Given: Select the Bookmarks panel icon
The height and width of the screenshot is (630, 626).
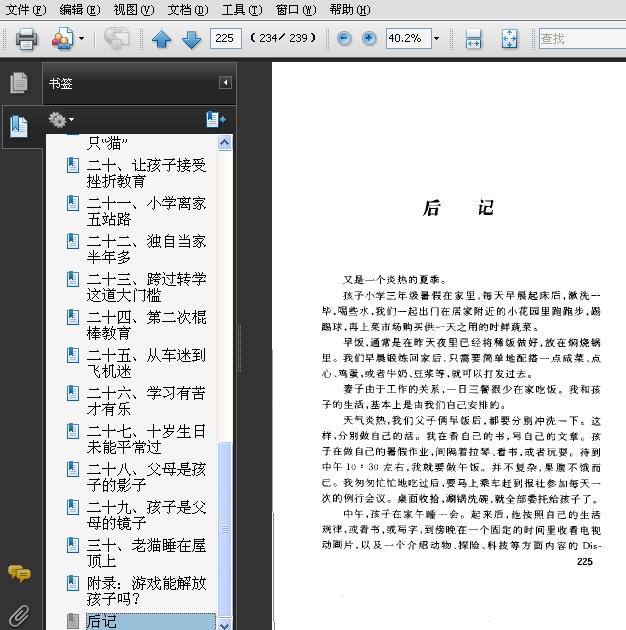Looking at the screenshot, I should (19, 127).
